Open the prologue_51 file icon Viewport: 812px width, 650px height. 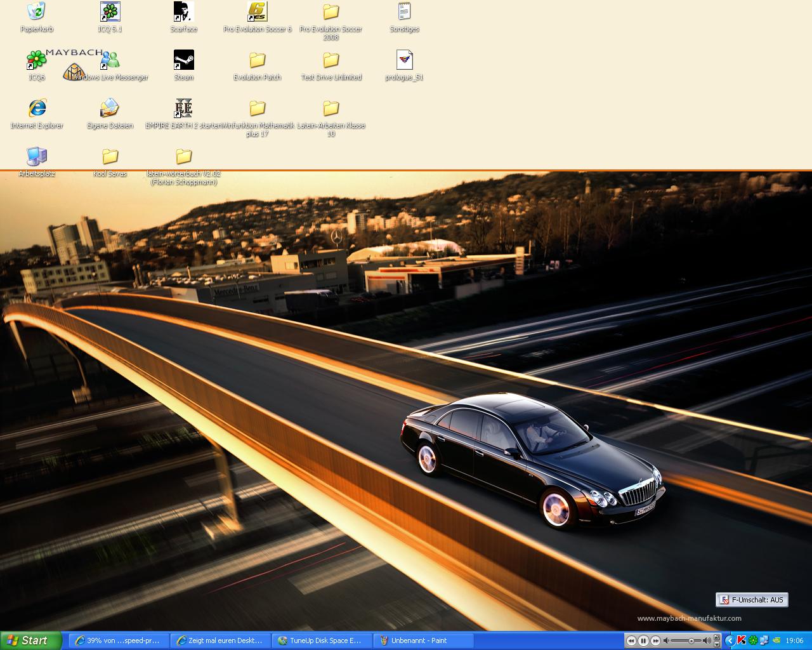point(405,66)
